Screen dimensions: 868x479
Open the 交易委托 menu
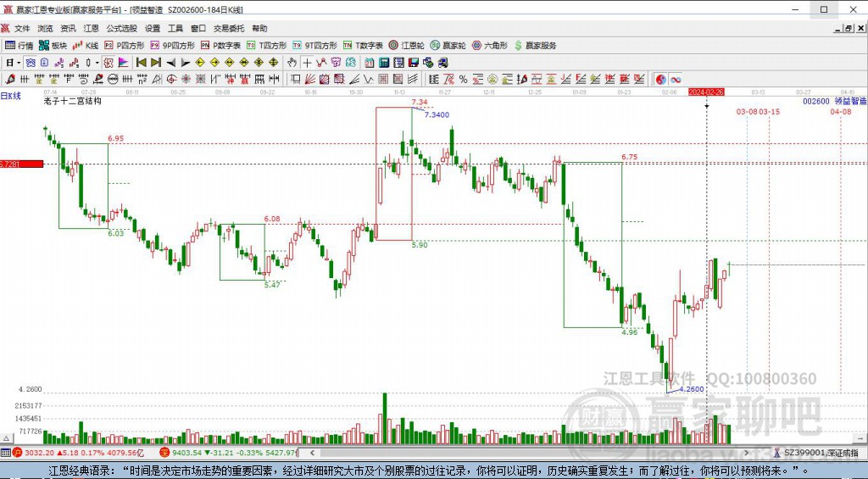point(229,28)
